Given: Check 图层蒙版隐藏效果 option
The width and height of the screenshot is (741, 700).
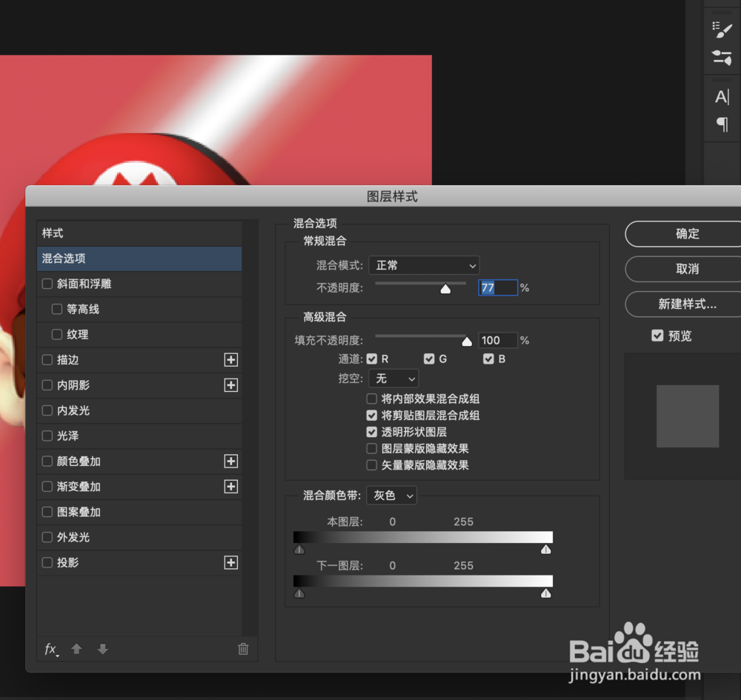Looking at the screenshot, I should (x=372, y=449).
